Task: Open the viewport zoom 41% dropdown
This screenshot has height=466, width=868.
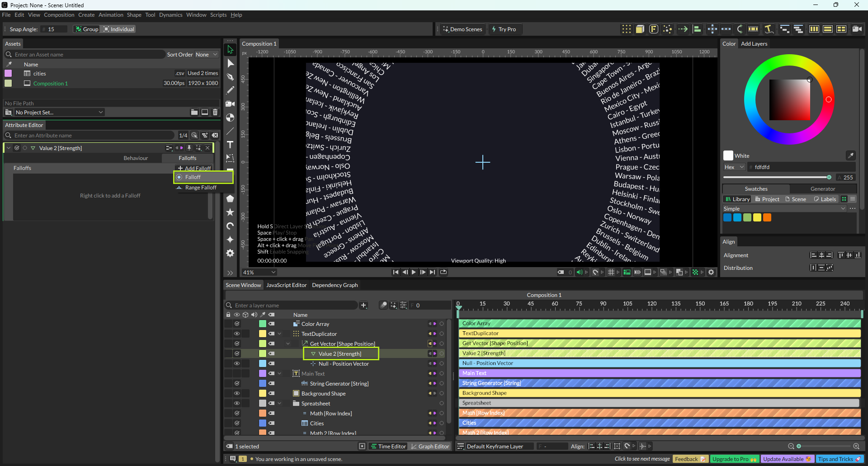Action: (259, 273)
